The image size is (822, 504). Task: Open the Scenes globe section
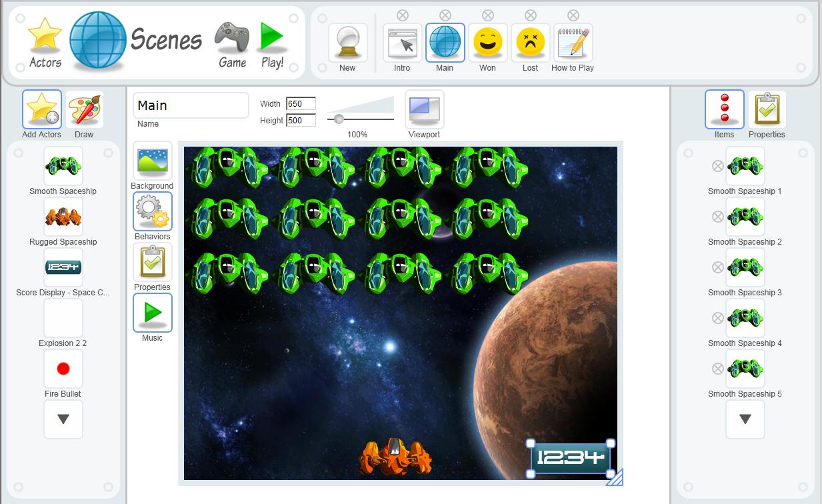98,40
